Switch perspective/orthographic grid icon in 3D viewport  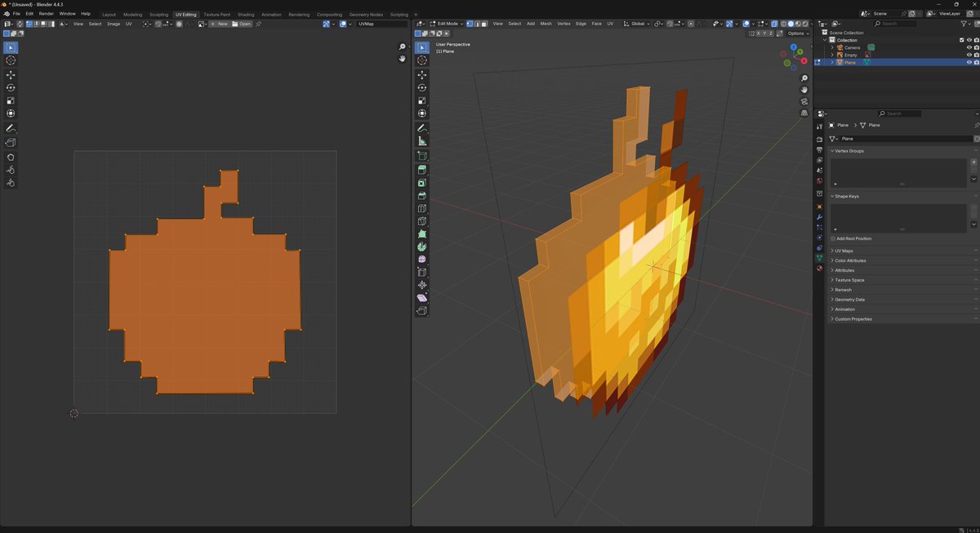(x=804, y=113)
